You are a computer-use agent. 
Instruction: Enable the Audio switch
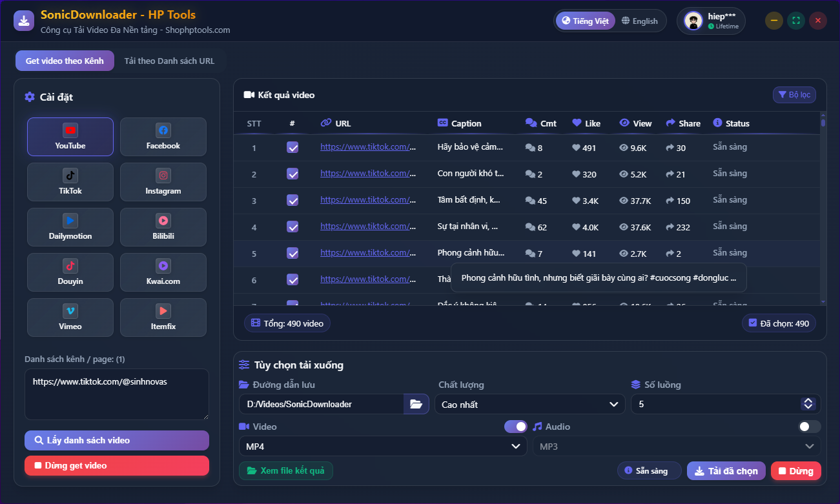tap(810, 427)
